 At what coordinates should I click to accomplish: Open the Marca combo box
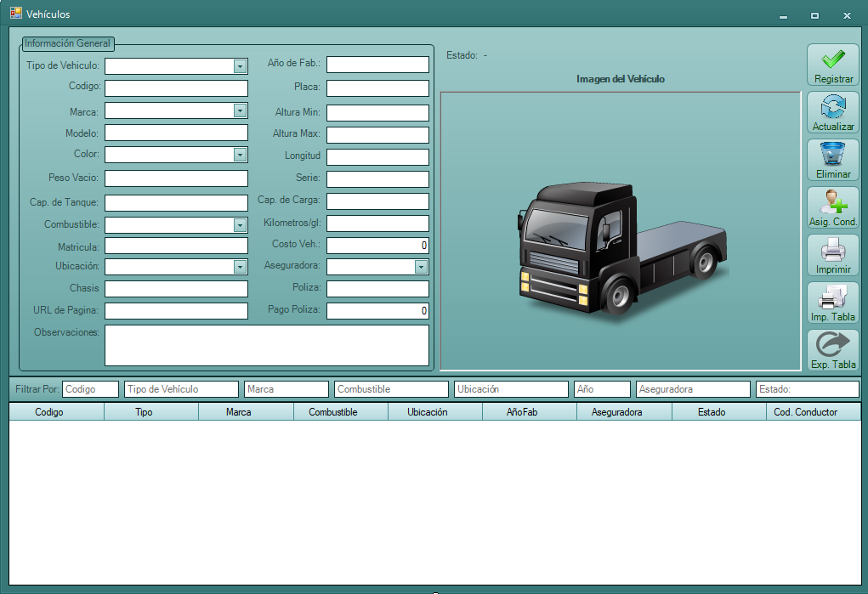pos(240,110)
